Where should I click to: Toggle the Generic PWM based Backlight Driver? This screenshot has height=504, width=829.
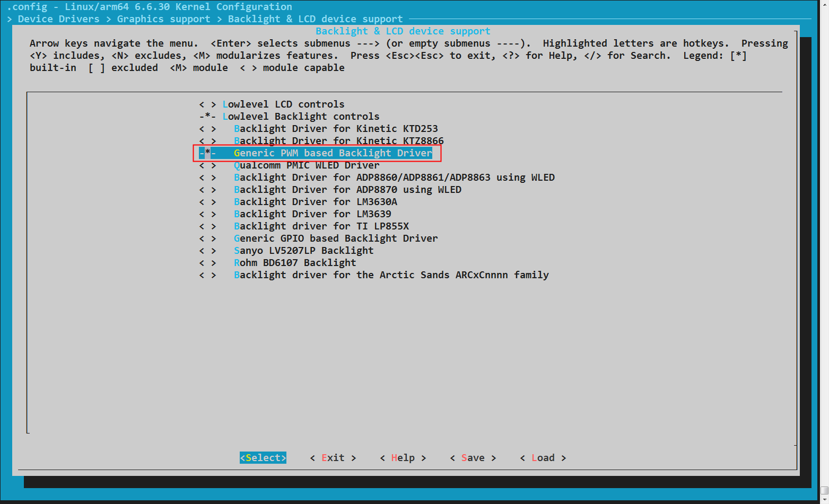pyautogui.click(x=333, y=153)
